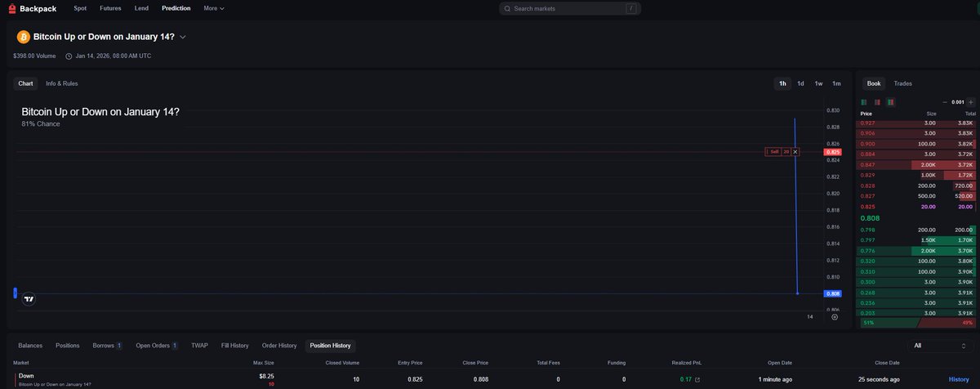Cancel the Sell 20 order on chart
Image resolution: width=980 pixels, height=389 pixels.
(795, 152)
